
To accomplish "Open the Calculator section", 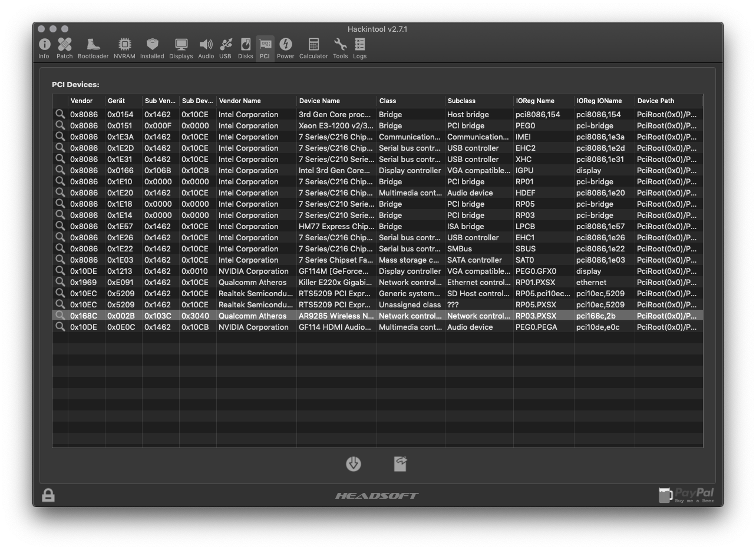I will tap(313, 49).
